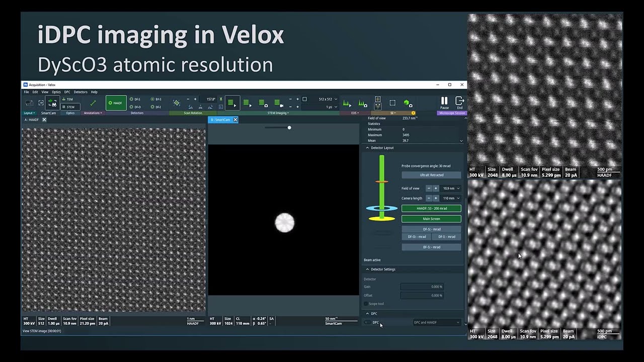Image resolution: width=644 pixels, height=362 pixels.
Task: Close the A: HAADF tab
Action: (x=44, y=120)
